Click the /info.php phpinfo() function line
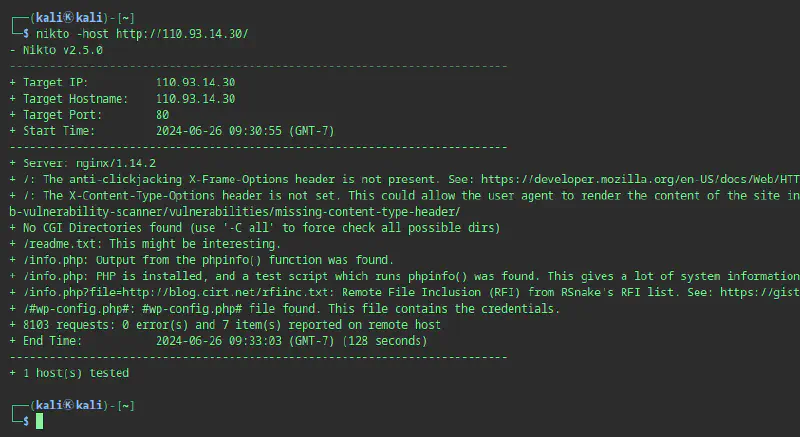800x437 pixels. point(202,260)
